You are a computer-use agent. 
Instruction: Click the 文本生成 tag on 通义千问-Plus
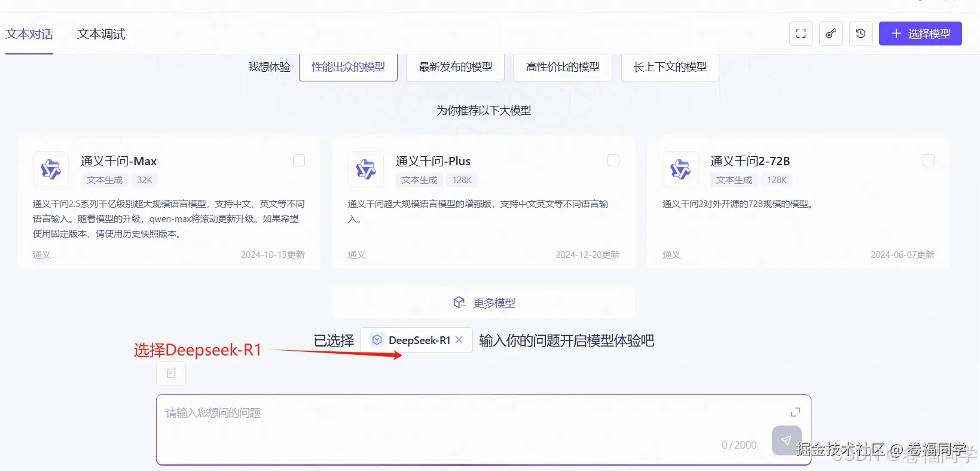[x=419, y=180]
